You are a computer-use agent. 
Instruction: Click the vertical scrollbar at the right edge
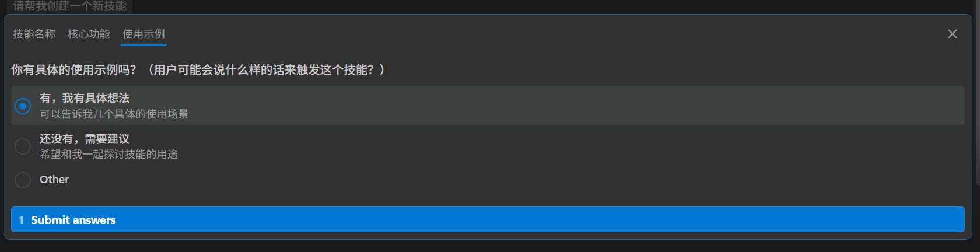coord(977,87)
